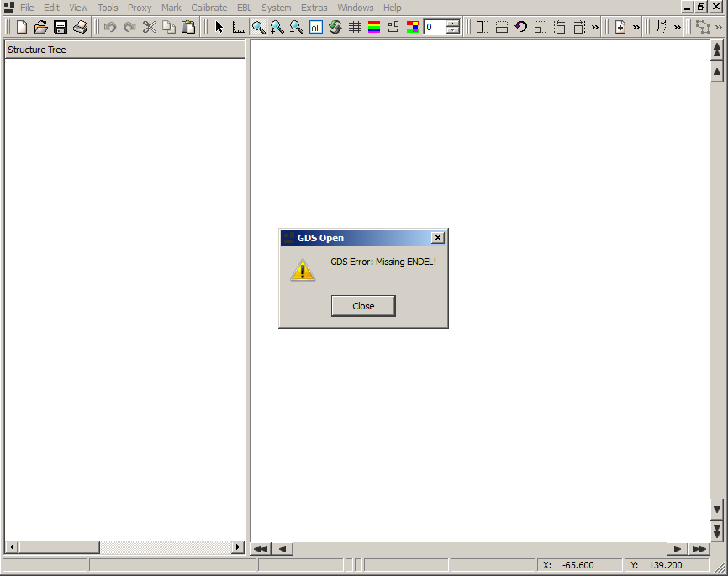
Task: Select the measurement ruler tool
Action: 238,26
